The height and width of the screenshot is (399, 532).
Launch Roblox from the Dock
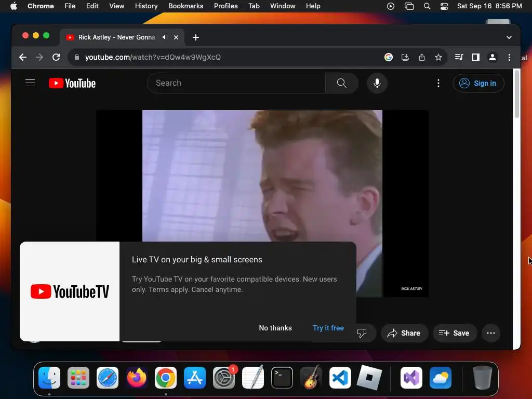(x=369, y=378)
